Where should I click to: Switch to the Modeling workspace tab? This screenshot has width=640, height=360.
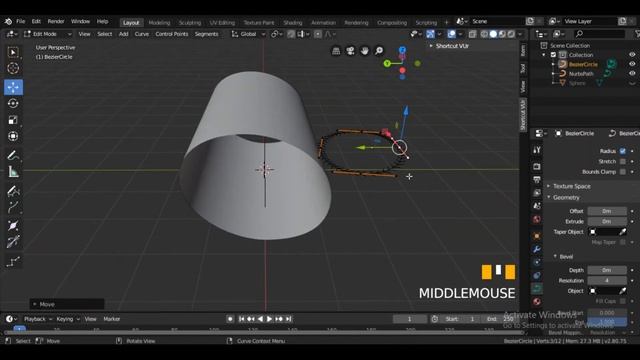(159, 22)
